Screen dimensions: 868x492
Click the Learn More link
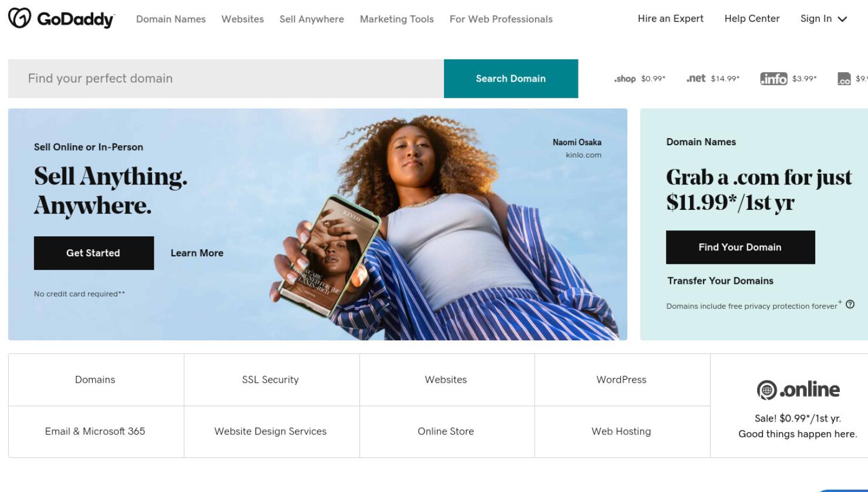click(x=197, y=253)
